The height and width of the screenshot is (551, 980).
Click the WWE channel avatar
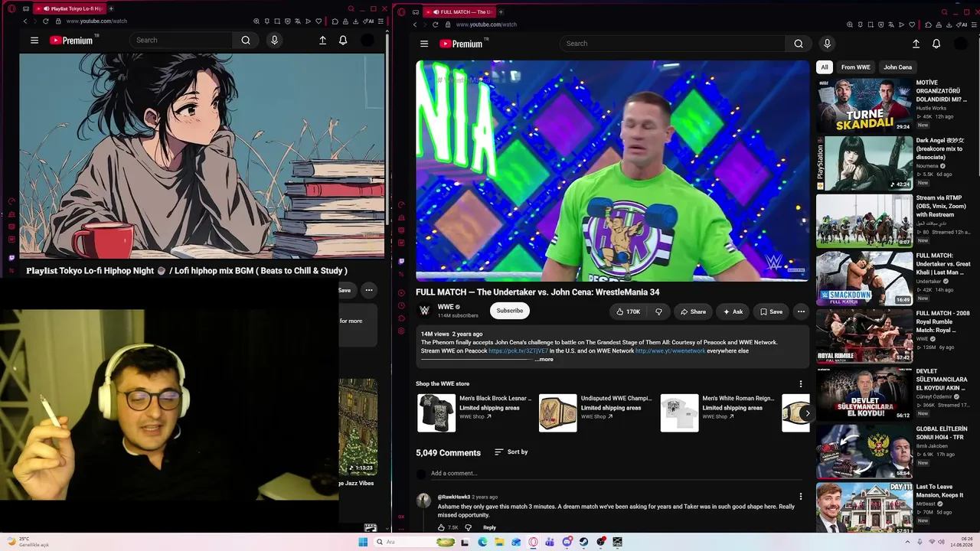pos(424,311)
